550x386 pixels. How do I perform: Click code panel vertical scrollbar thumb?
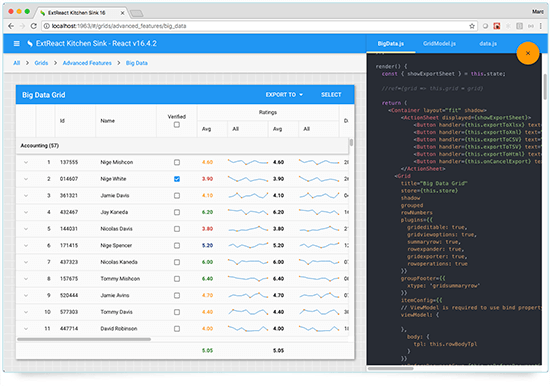(x=545, y=87)
